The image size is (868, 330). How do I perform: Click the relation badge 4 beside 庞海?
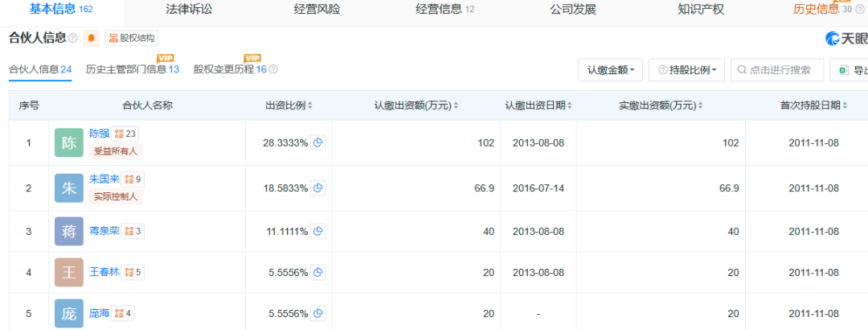pyautogui.click(x=123, y=313)
